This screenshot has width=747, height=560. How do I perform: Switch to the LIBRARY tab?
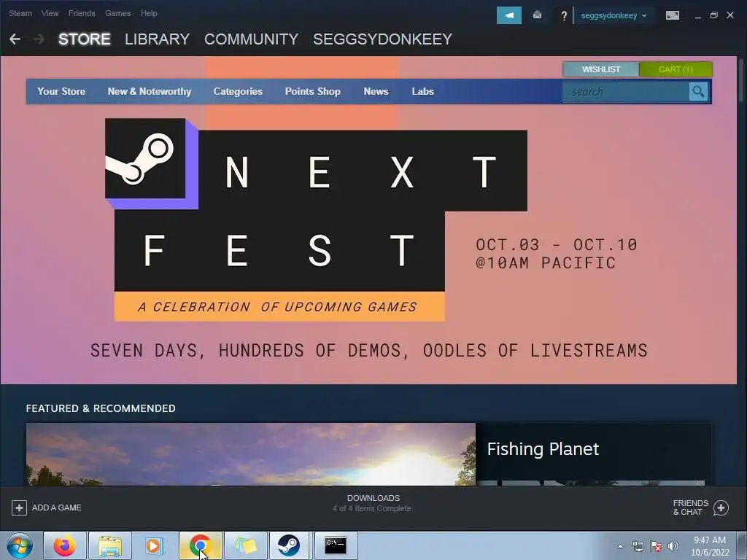(158, 39)
